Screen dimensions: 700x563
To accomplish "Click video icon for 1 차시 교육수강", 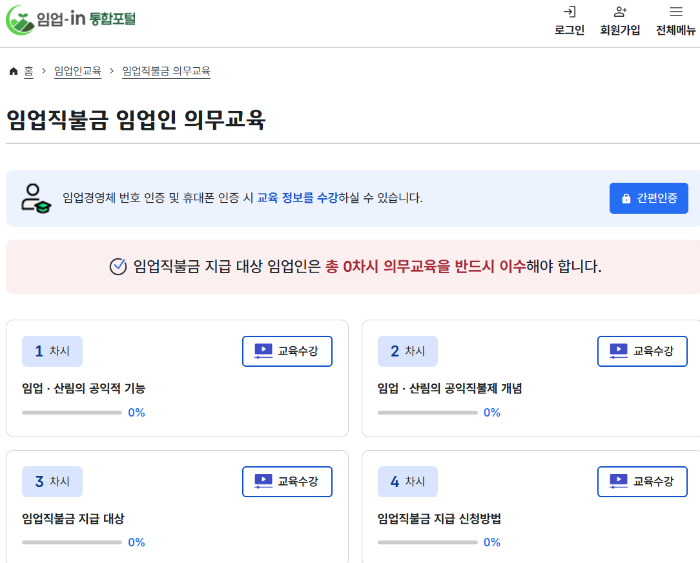I will point(263,351).
